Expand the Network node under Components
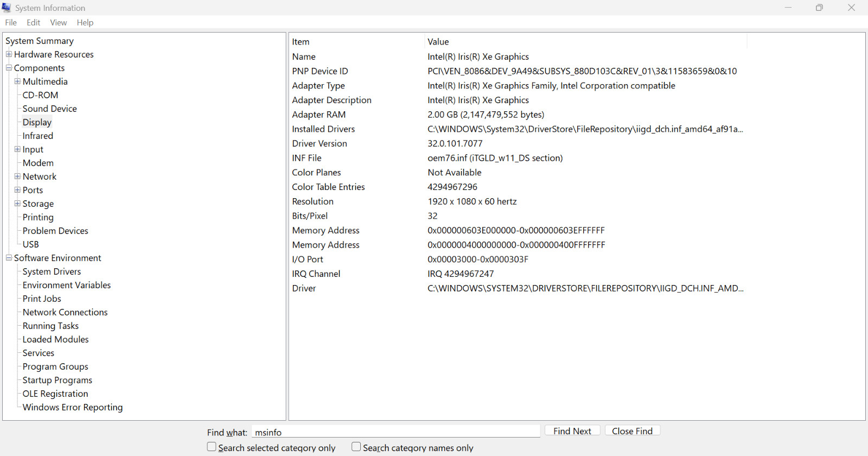Image resolution: width=868 pixels, height=456 pixels. point(17,176)
